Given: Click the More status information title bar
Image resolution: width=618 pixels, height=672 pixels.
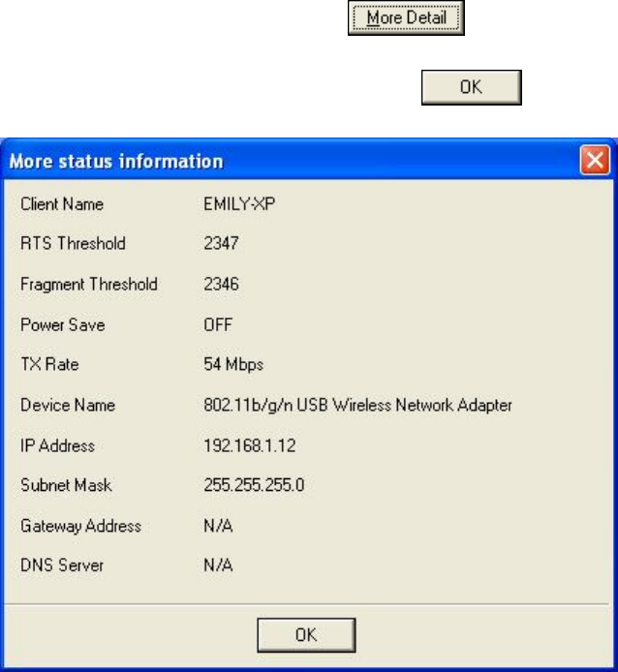Looking at the screenshot, I should (291, 160).
